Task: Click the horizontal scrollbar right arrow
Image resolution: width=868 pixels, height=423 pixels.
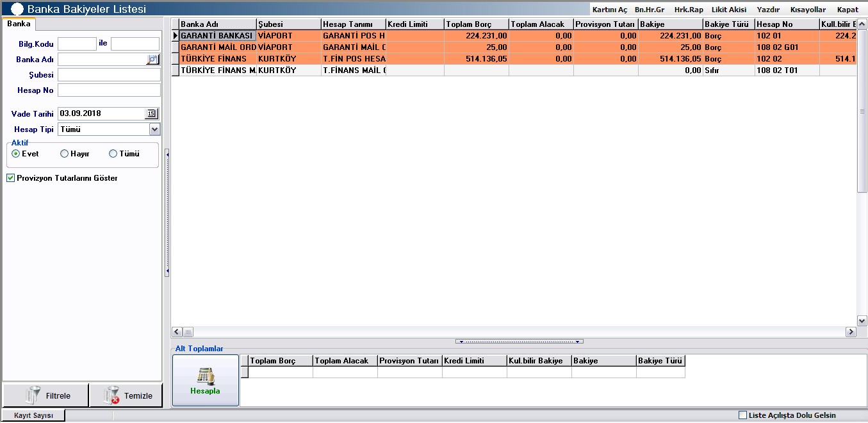Action: 851,332
